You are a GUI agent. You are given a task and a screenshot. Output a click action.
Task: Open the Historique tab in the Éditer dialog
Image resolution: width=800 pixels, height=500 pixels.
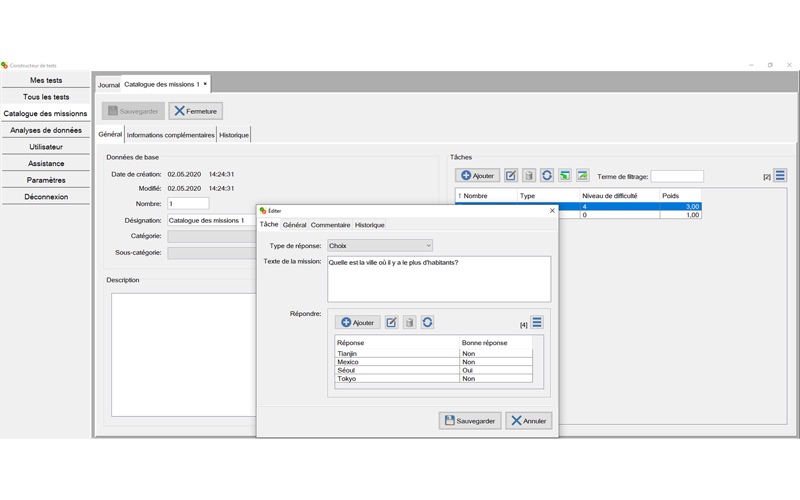coord(369,224)
